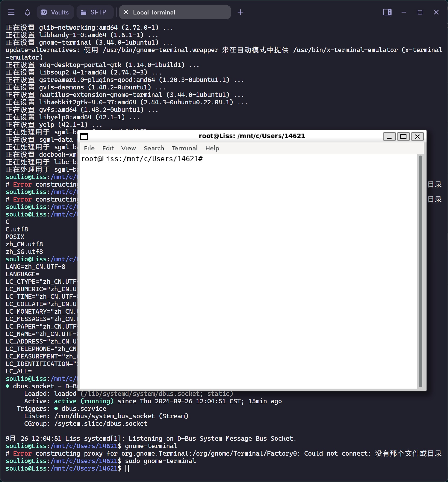Open the File menu in gnome-terminal
This screenshot has width=448, height=482.
[89, 148]
